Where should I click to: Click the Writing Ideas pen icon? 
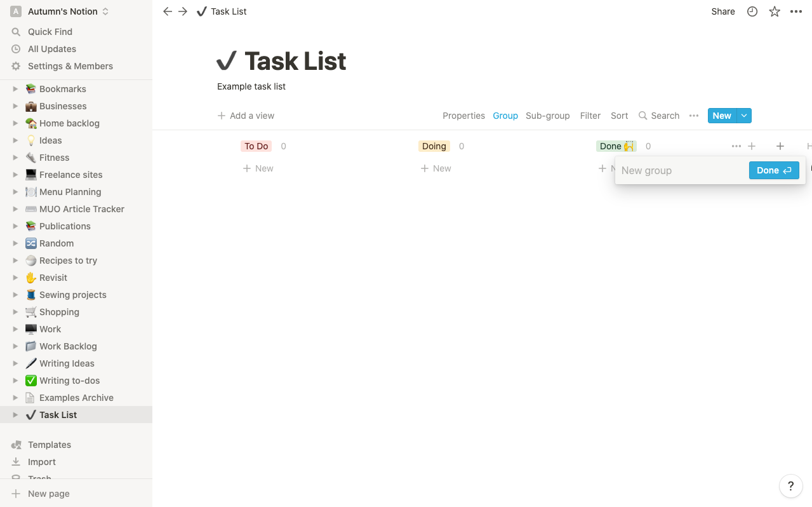pos(30,363)
